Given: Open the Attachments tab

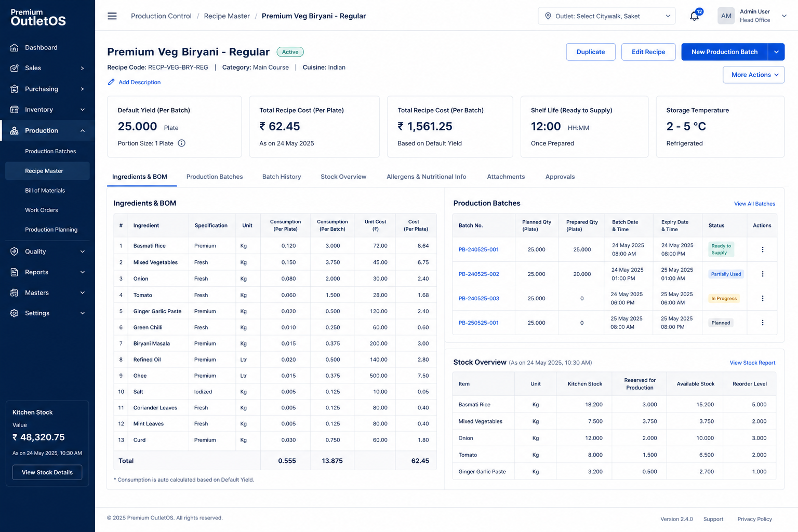Looking at the screenshot, I should pos(506,177).
